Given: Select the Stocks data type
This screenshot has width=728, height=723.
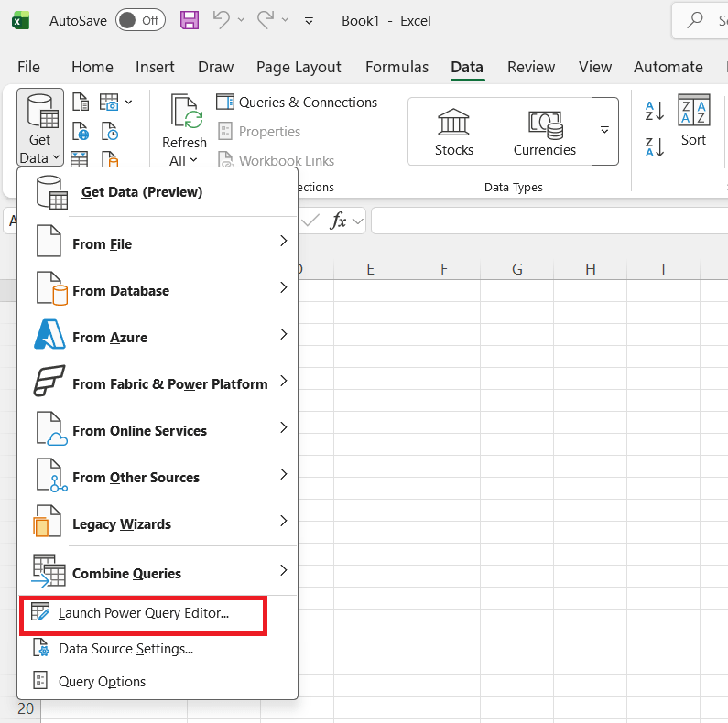Looking at the screenshot, I should (x=453, y=133).
